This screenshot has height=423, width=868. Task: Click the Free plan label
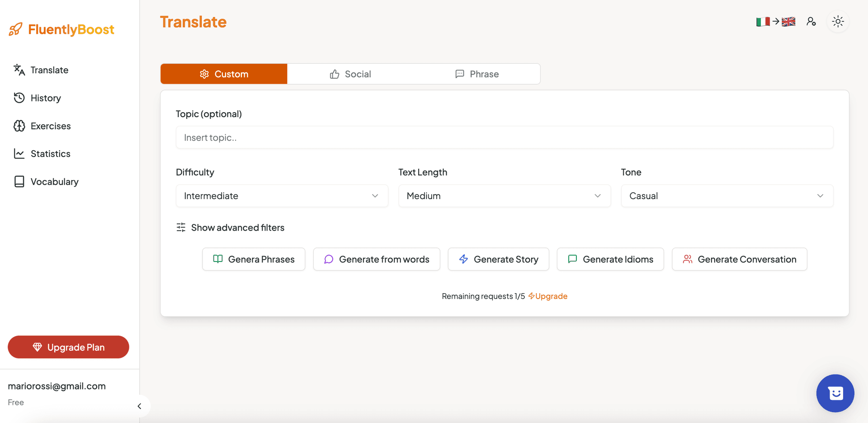click(16, 403)
